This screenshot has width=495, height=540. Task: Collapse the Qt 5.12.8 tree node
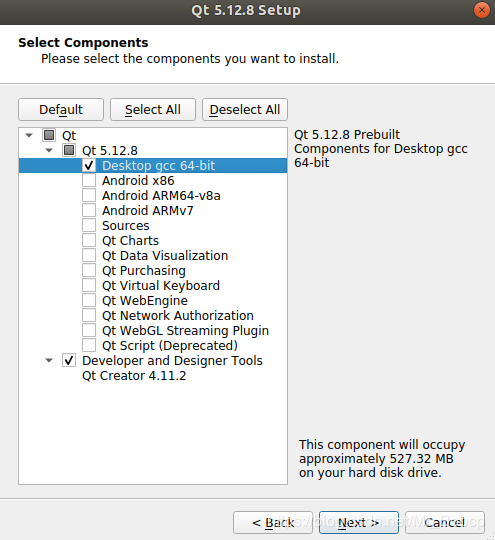tap(49, 150)
